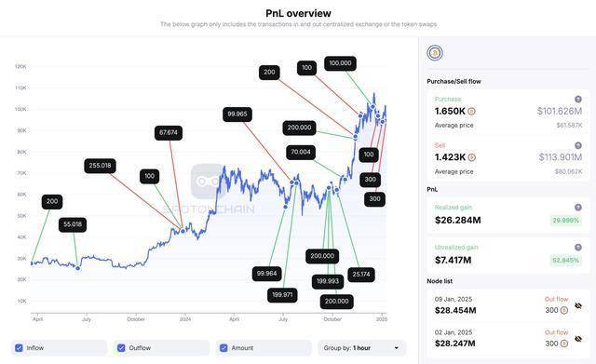
Task: Open the Group by 1 hour dropdown
Action: tap(361, 347)
